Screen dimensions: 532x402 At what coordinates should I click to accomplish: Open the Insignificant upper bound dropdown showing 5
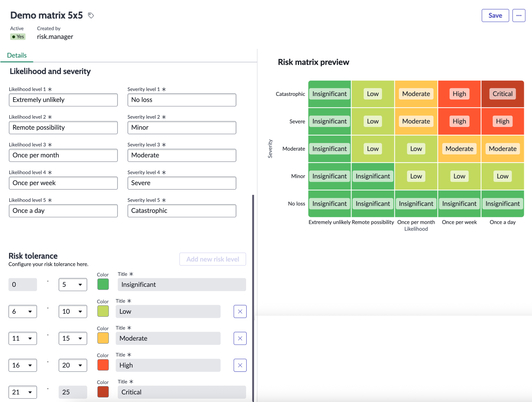(x=73, y=285)
